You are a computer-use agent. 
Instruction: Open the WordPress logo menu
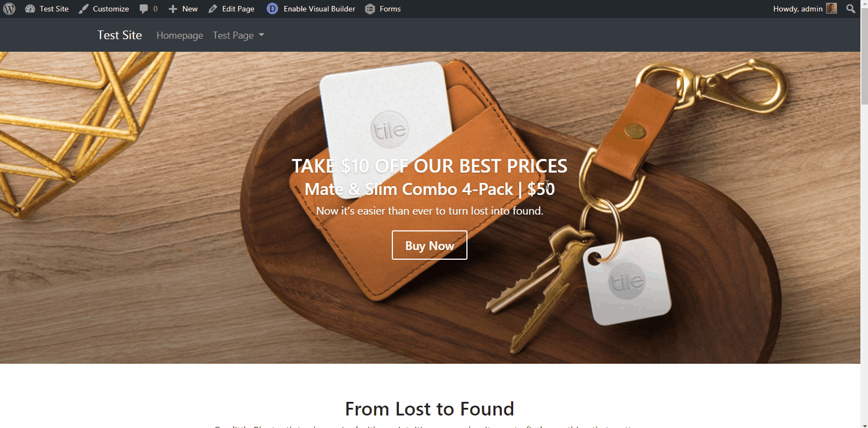click(9, 9)
